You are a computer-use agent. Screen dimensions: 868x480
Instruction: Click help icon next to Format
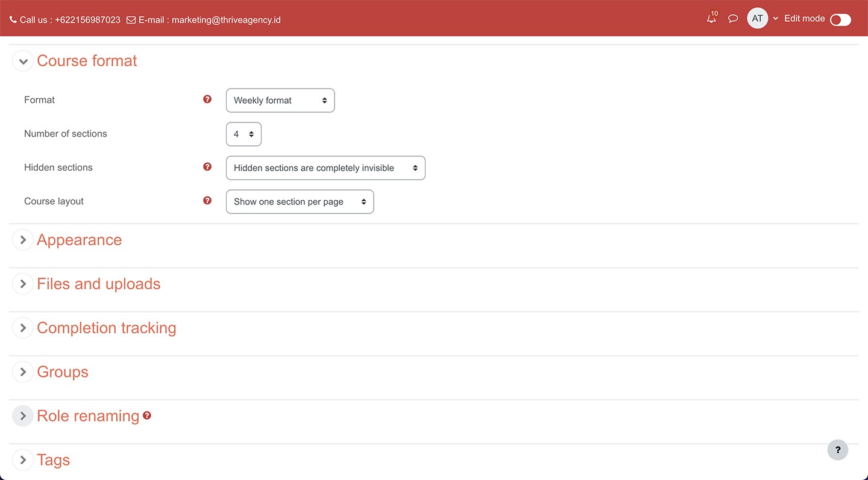point(207,99)
